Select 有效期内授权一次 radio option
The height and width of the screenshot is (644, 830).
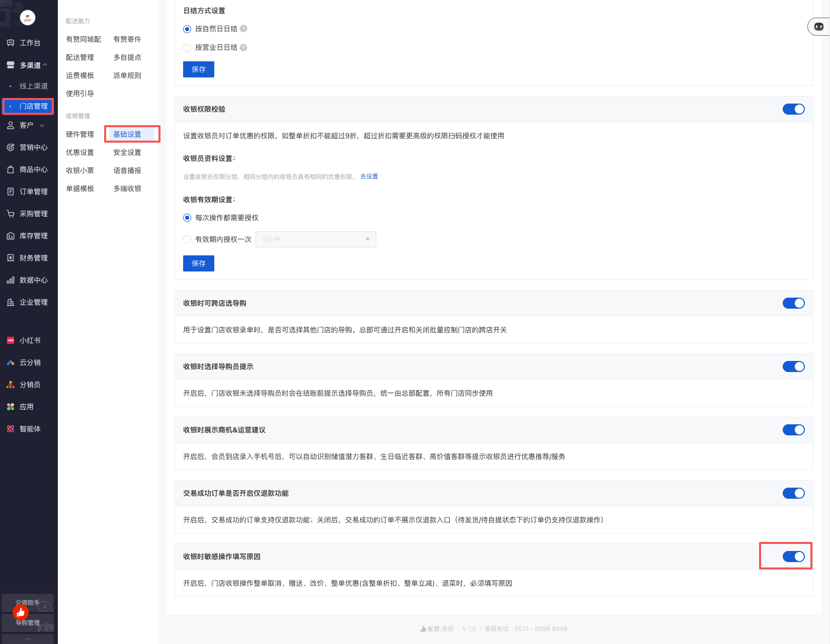[187, 239]
